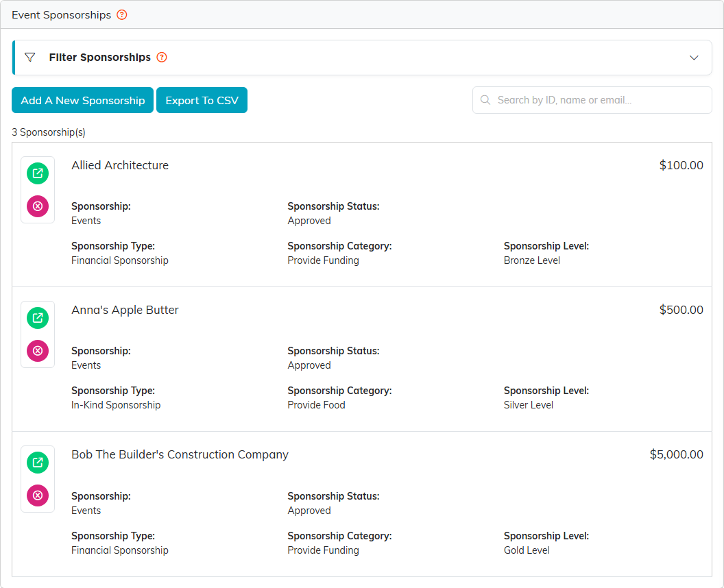This screenshot has width=724, height=588.
Task: Click the magnifier icon in search box
Action: coord(485,100)
